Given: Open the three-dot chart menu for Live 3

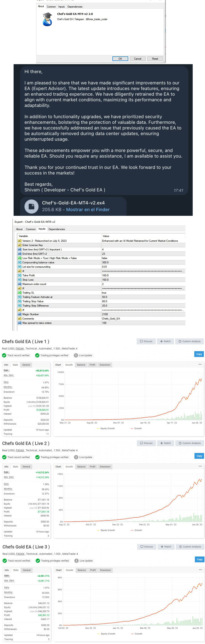Looking at the screenshot, I should pyautogui.click(x=200, y=569).
